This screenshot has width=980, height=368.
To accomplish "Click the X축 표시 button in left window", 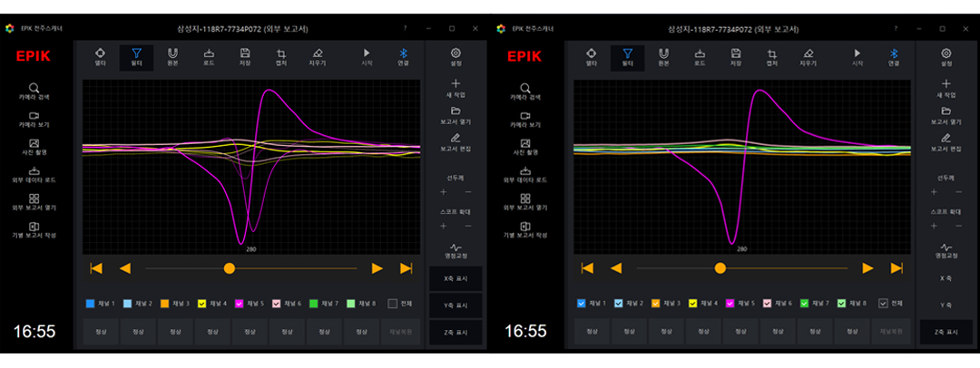I will (456, 278).
